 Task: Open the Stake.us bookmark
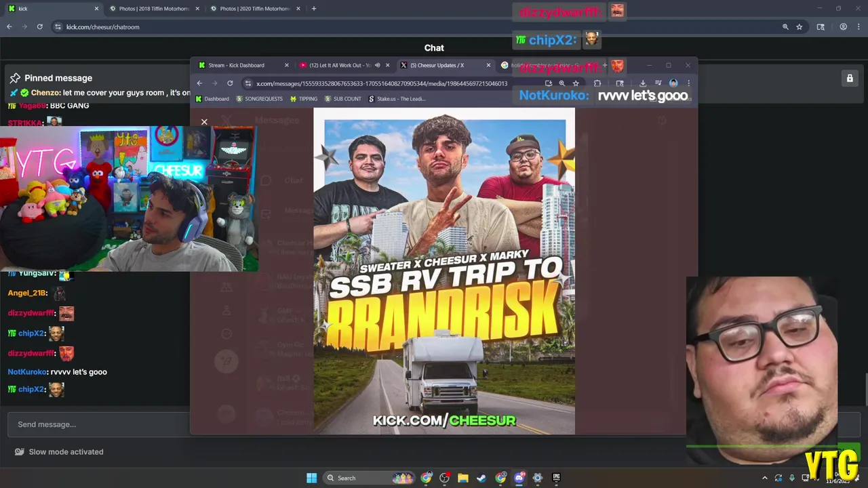click(397, 99)
